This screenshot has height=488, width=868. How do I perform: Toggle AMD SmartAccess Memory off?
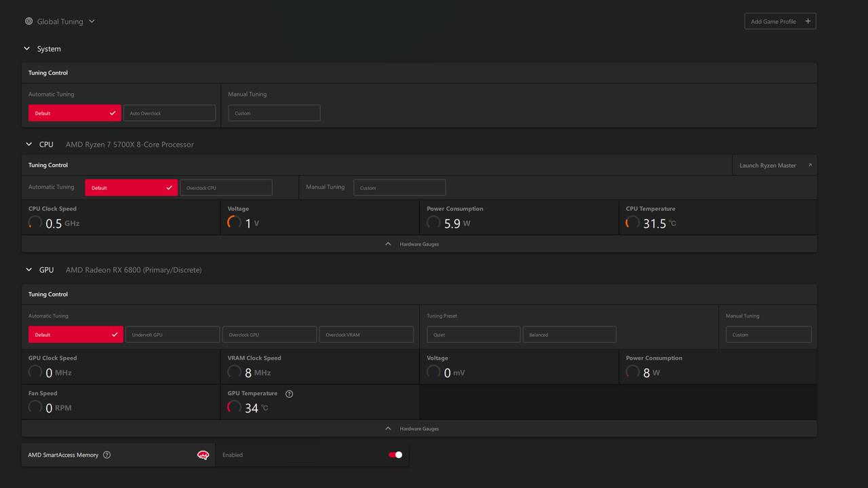click(x=395, y=455)
